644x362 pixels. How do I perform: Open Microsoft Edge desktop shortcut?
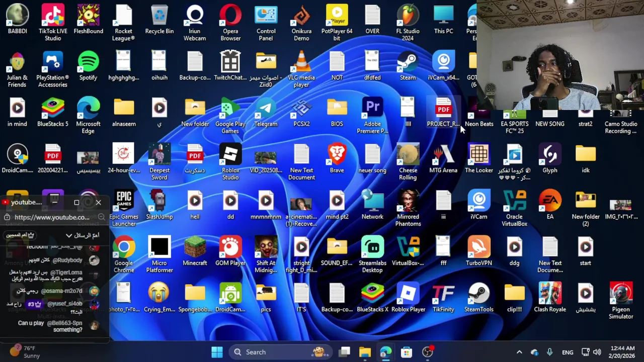[x=89, y=115]
